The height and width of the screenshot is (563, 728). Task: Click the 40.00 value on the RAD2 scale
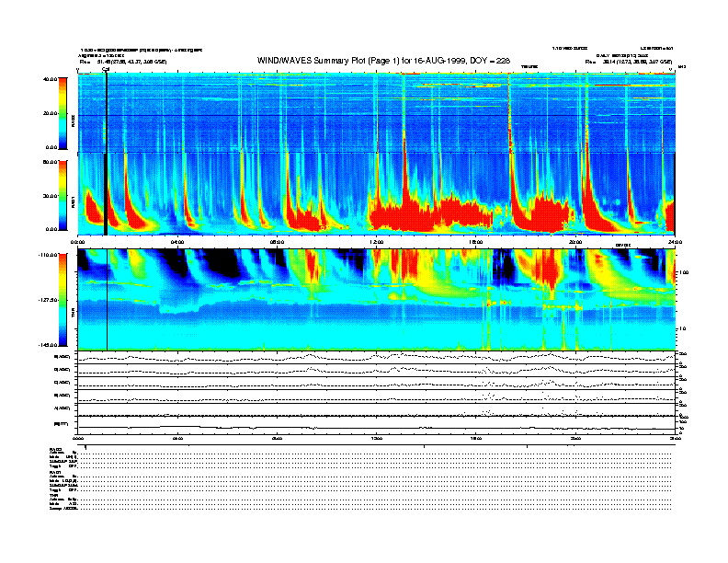point(50,79)
